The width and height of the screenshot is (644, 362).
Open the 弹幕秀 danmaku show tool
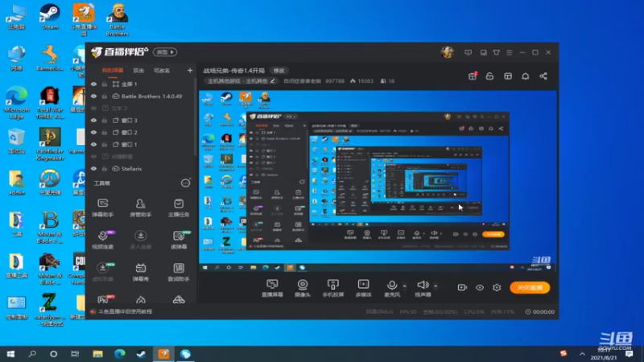pyautogui.click(x=140, y=272)
